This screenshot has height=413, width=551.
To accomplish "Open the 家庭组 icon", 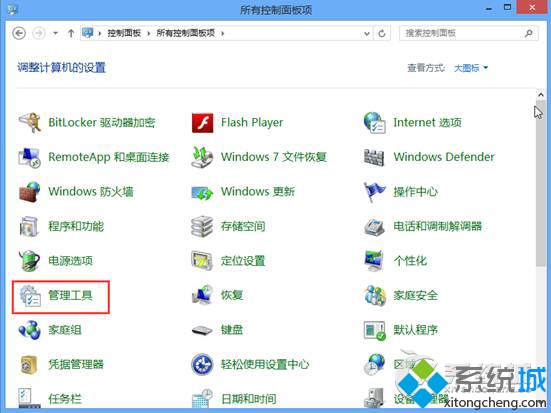I will pyautogui.click(x=30, y=330).
